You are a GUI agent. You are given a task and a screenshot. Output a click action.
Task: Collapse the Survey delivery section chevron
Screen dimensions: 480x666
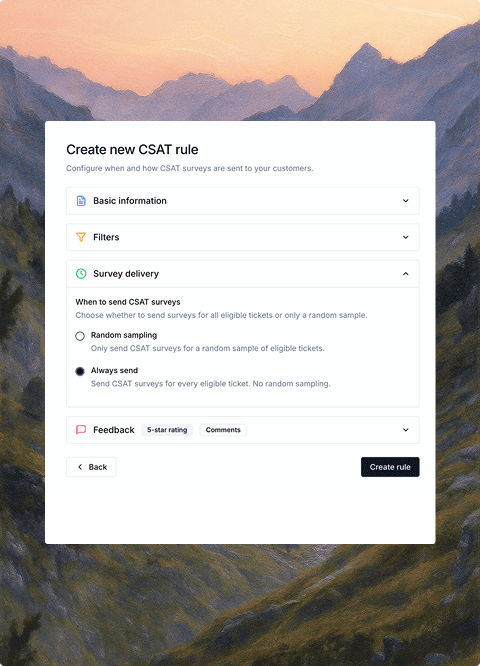[x=406, y=274]
